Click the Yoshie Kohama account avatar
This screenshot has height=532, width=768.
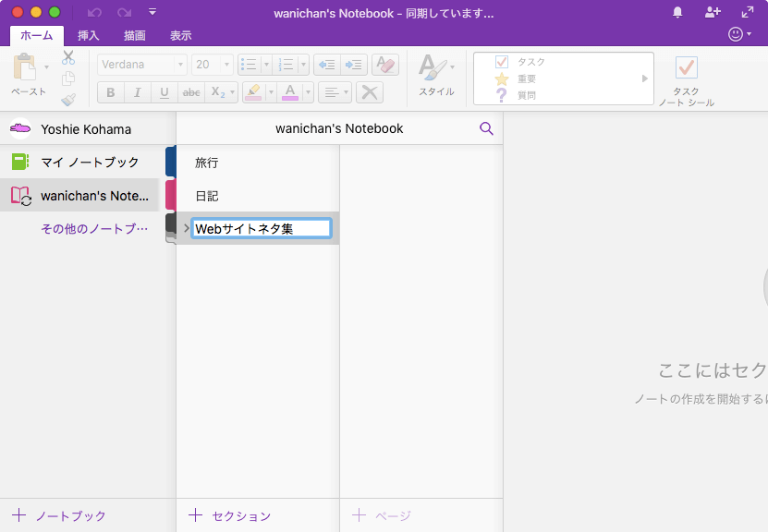(x=20, y=128)
